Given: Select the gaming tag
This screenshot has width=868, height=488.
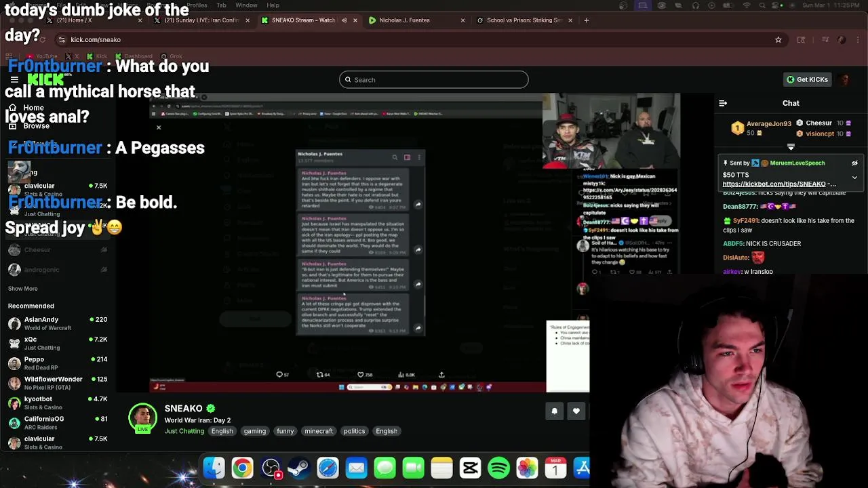Looking at the screenshot, I should tap(255, 431).
